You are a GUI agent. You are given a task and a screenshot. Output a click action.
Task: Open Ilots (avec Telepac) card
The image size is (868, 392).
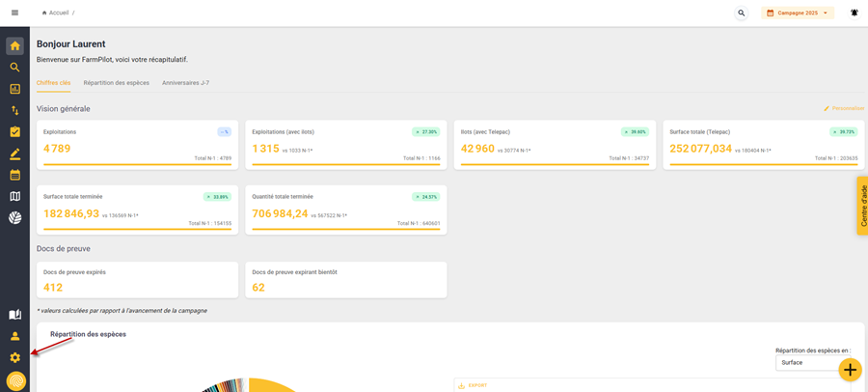(x=555, y=145)
